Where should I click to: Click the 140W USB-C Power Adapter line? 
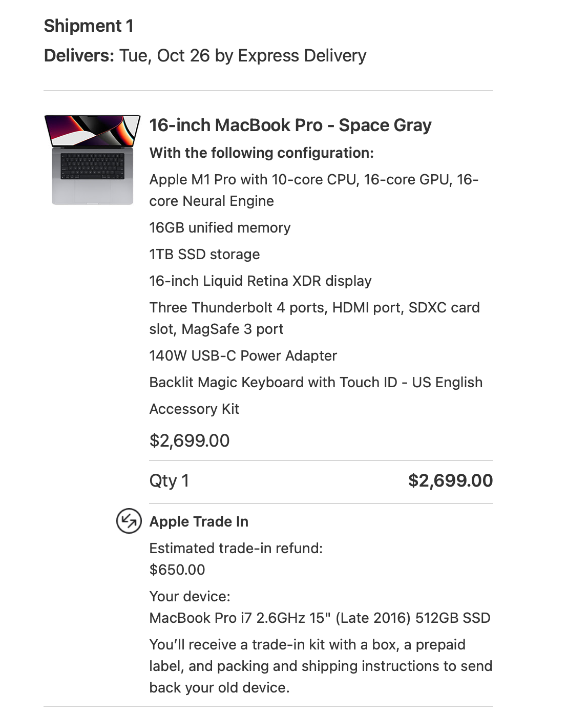click(x=243, y=355)
